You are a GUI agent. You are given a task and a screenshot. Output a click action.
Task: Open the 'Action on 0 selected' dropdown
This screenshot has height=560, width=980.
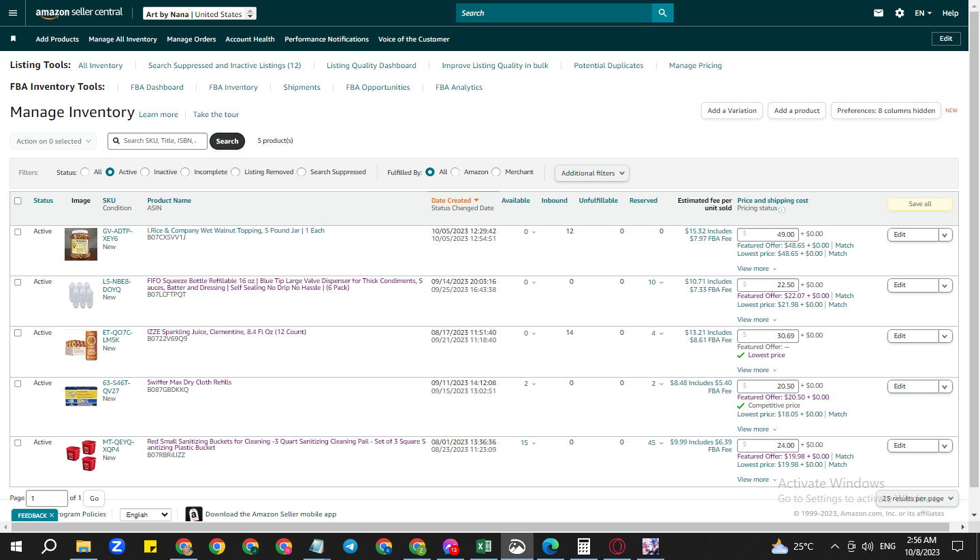tap(53, 141)
